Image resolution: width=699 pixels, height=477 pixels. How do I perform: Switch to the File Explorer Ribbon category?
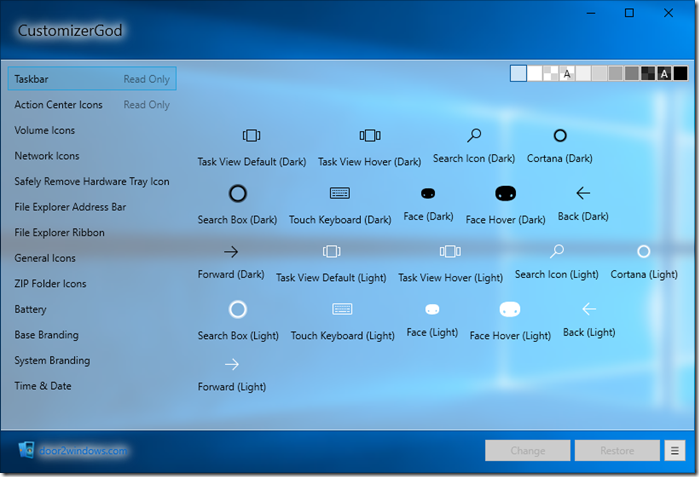[x=92, y=233]
